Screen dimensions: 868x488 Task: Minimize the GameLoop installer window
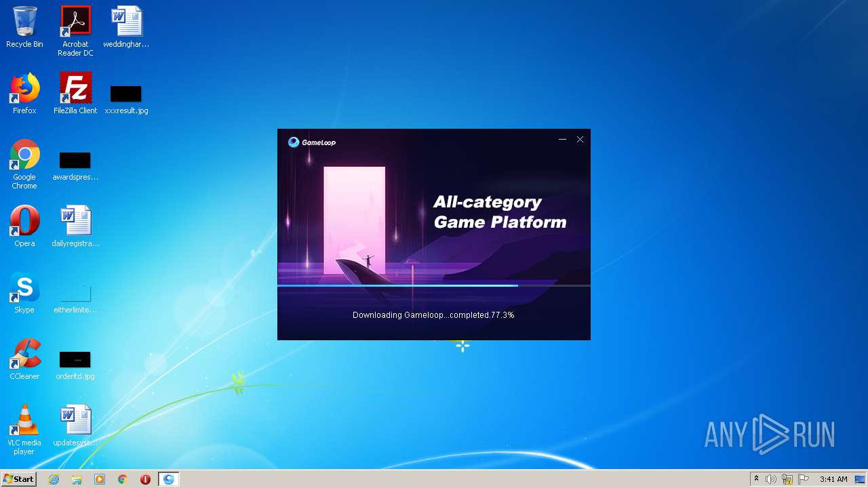[x=562, y=139]
